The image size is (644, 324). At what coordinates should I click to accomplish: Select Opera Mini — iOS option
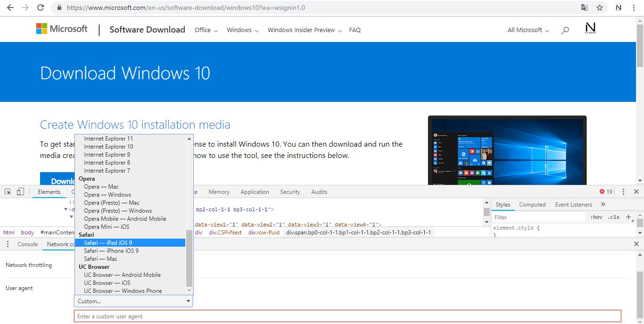pyautogui.click(x=130, y=226)
